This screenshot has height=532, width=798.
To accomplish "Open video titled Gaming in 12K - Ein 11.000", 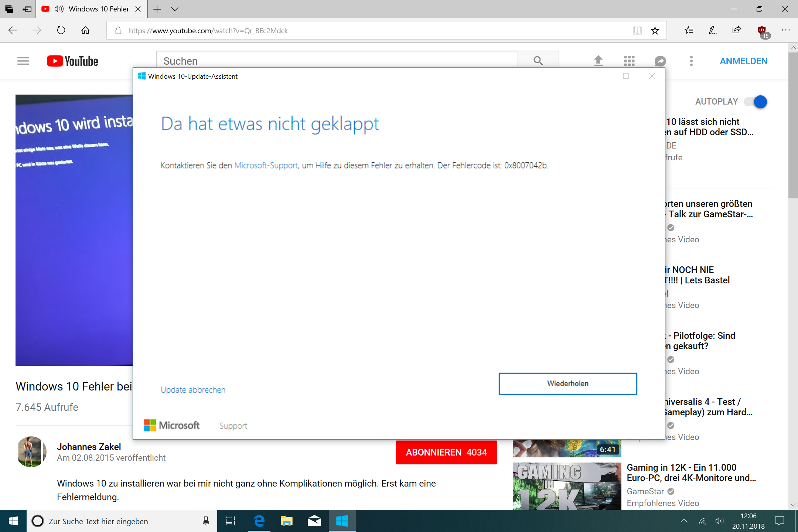I will click(691, 473).
